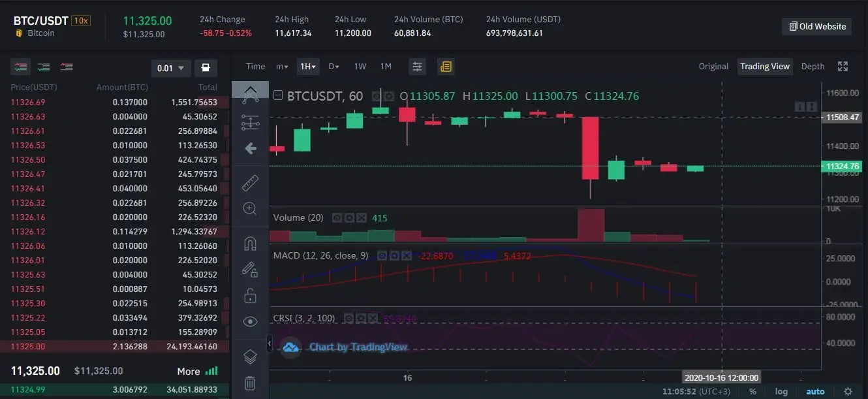This screenshot has height=399, width=868.
Task: Select the measure ruler tool
Action: pyautogui.click(x=250, y=183)
